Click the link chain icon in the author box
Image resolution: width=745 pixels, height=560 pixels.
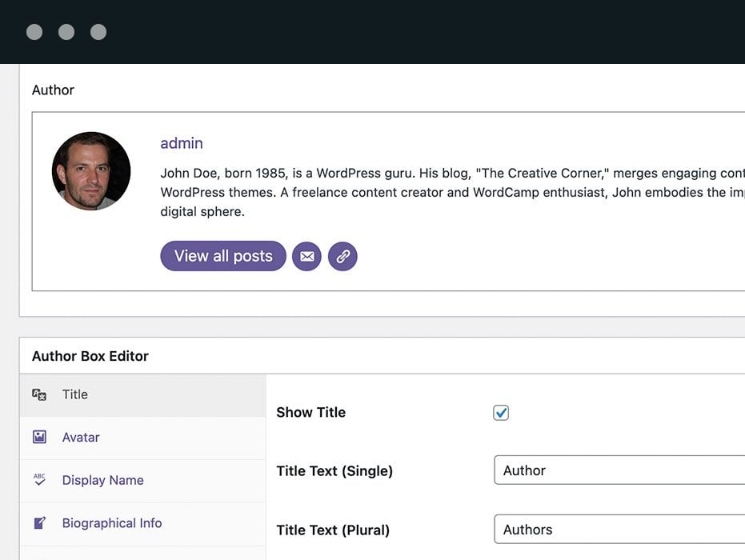coord(342,256)
